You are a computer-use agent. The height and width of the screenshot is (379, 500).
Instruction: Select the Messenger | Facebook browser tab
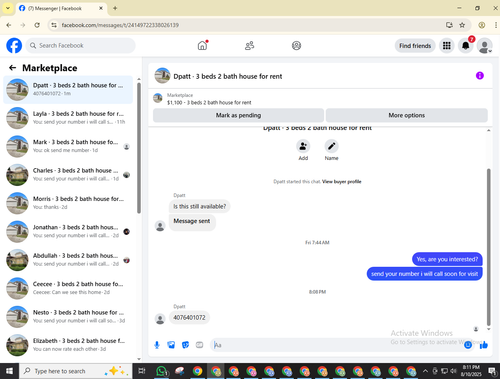tap(61, 8)
